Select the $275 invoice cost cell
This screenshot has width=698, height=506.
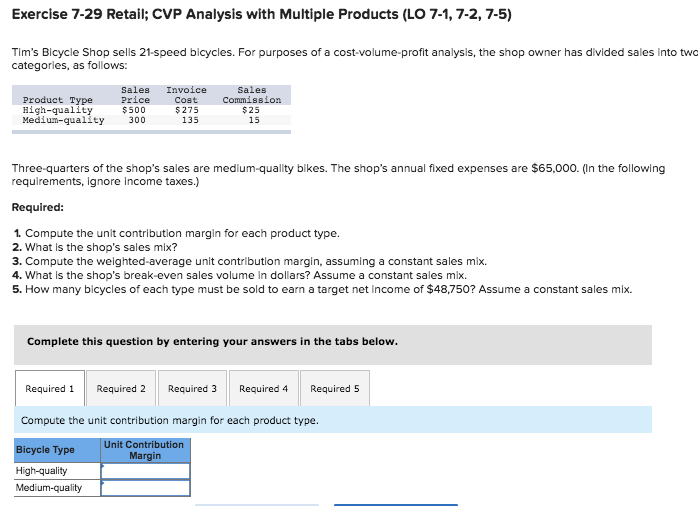(187, 110)
